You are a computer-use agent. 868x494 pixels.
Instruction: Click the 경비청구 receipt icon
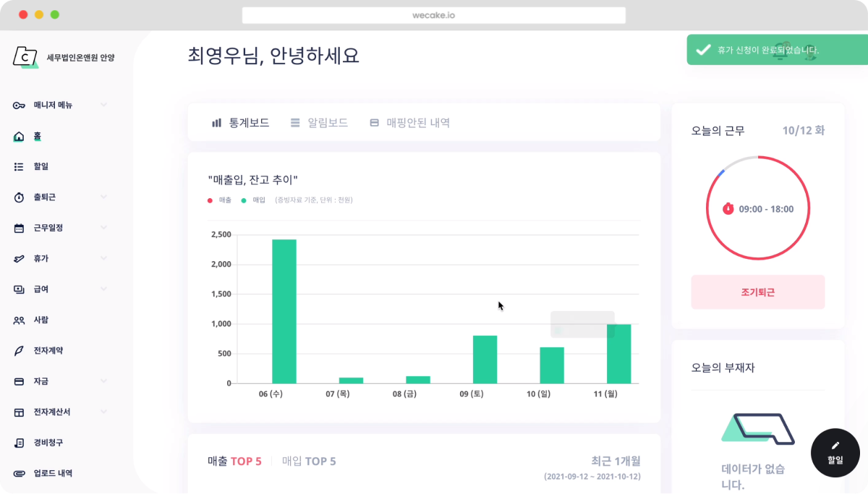19,443
